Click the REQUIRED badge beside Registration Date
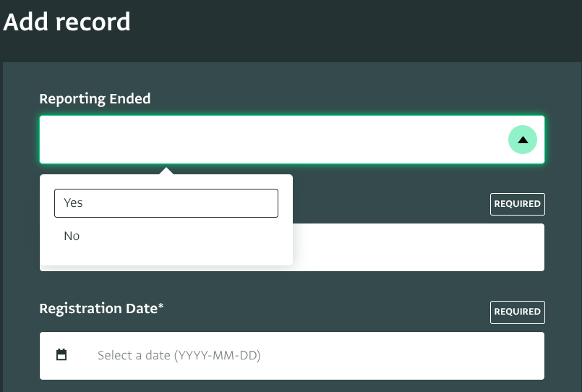Viewport: 582px width, 392px height. tap(517, 312)
